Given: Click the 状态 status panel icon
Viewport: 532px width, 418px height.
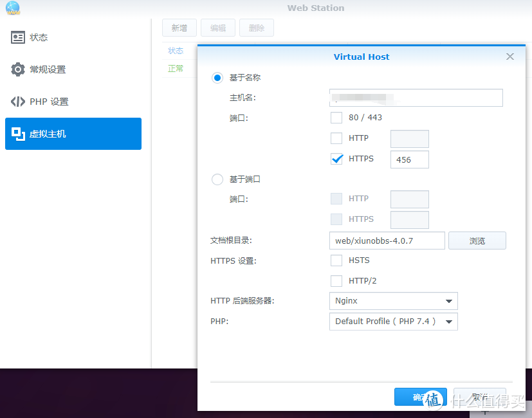Looking at the screenshot, I should click(18, 37).
